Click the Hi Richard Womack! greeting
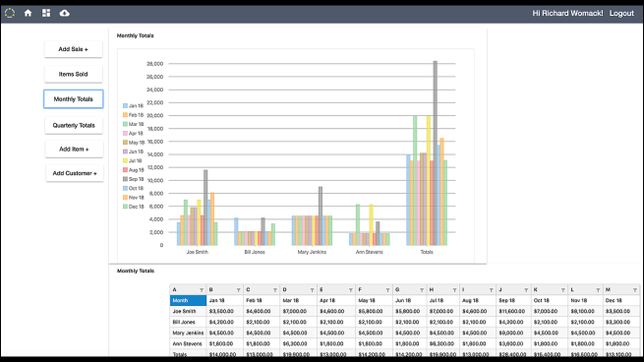The width and height of the screenshot is (644, 362). pos(567,13)
